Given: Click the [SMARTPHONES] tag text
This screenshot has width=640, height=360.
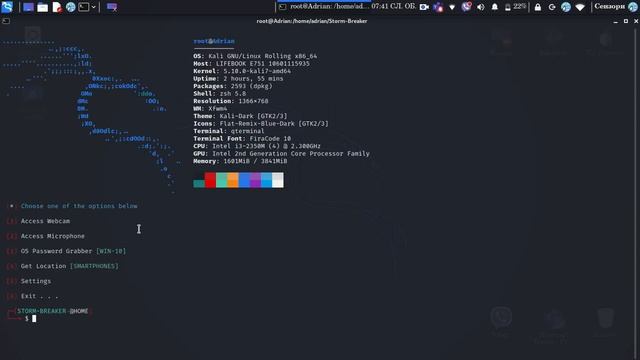Looking at the screenshot, I should point(94,266).
